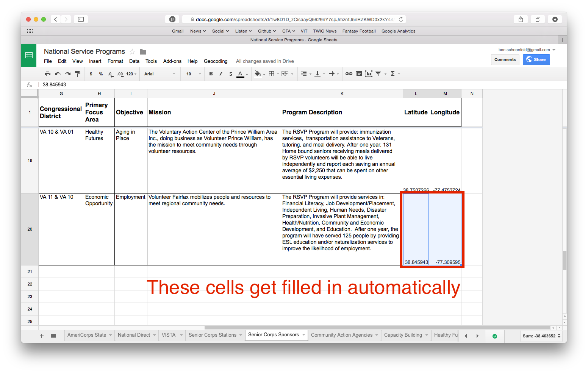Open the Data menu
Screen dimensions: 588x373
pyautogui.click(x=134, y=61)
